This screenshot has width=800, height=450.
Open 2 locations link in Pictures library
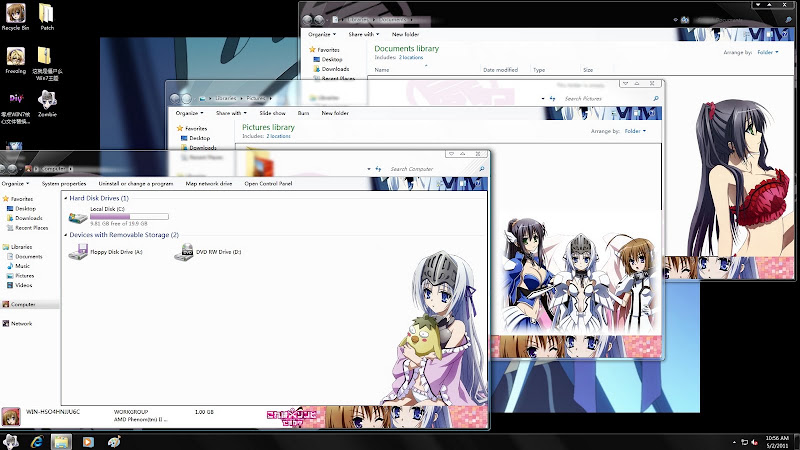(278, 136)
